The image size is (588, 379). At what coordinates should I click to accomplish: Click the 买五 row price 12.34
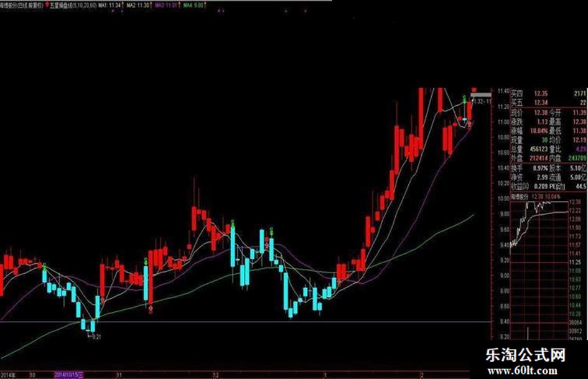pyautogui.click(x=541, y=103)
